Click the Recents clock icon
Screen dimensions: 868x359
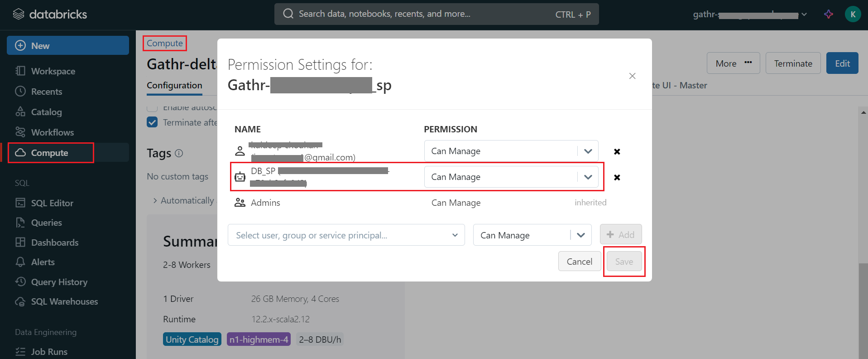click(x=20, y=91)
